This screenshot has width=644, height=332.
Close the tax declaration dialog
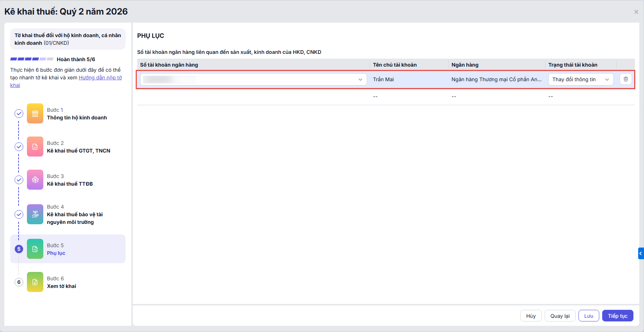636,12
